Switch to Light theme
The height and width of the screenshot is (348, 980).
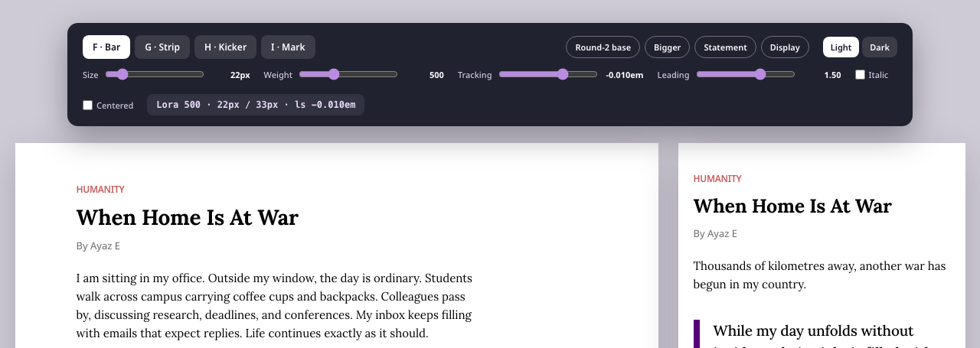[841, 47]
